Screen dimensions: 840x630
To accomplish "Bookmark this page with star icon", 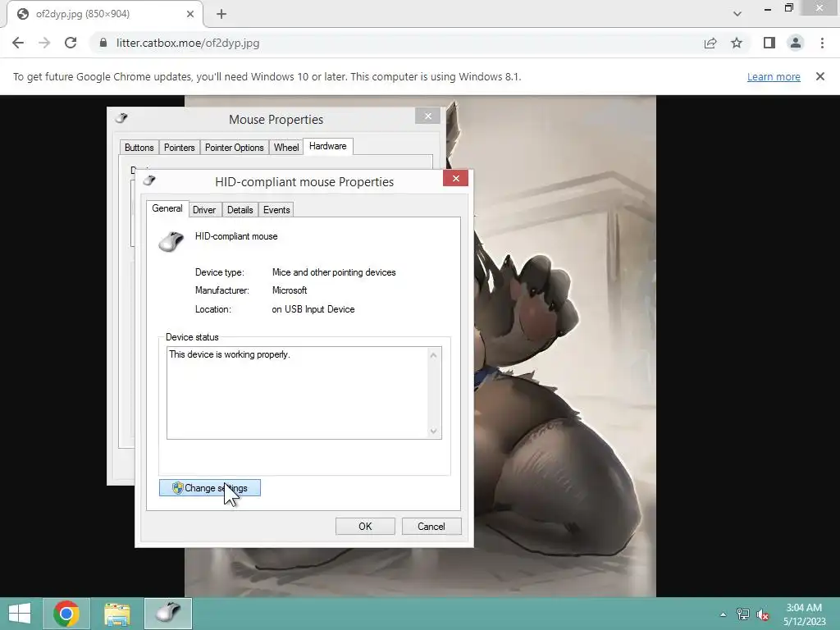I will click(x=737, y=43).
